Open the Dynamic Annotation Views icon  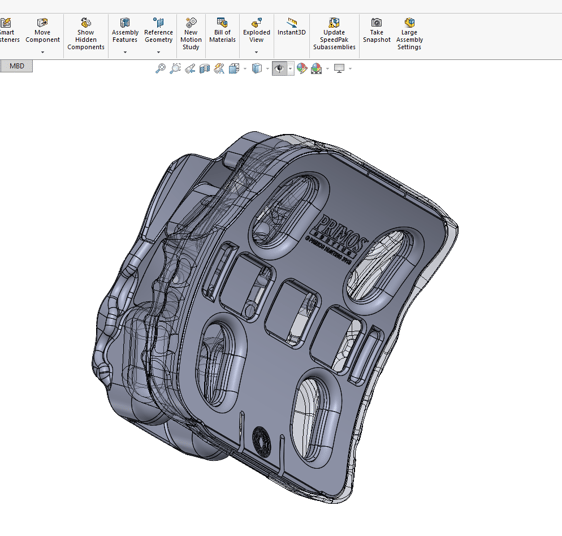(x=219, y=68)
